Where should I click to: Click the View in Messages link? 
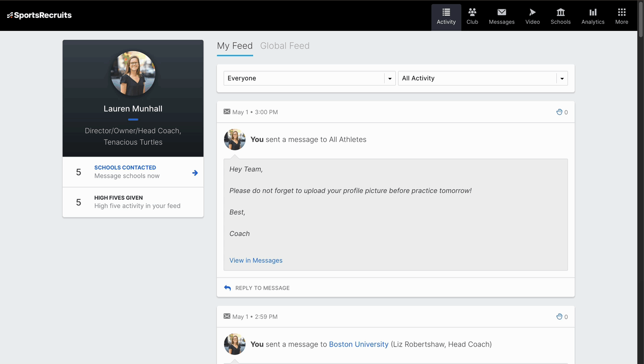coord(256,260)
